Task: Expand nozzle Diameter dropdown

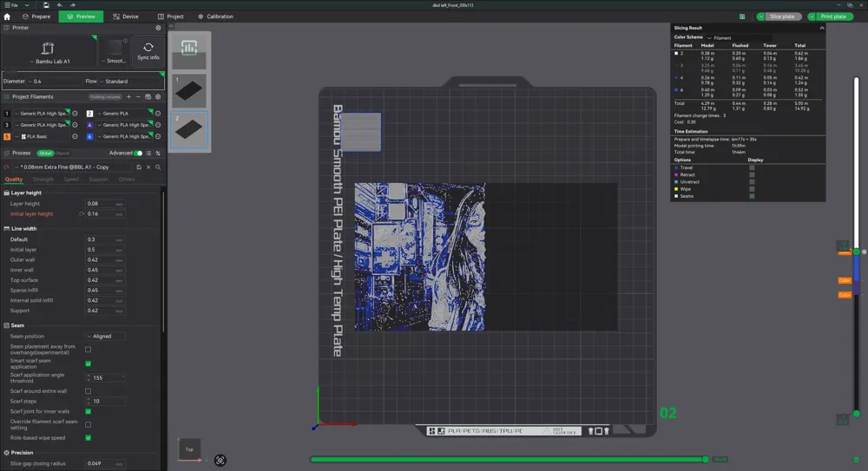Action: click(52, 82)
